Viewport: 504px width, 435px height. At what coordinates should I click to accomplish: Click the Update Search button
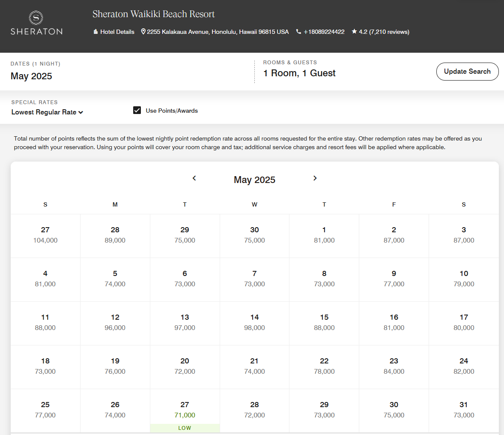pos(467,72)
